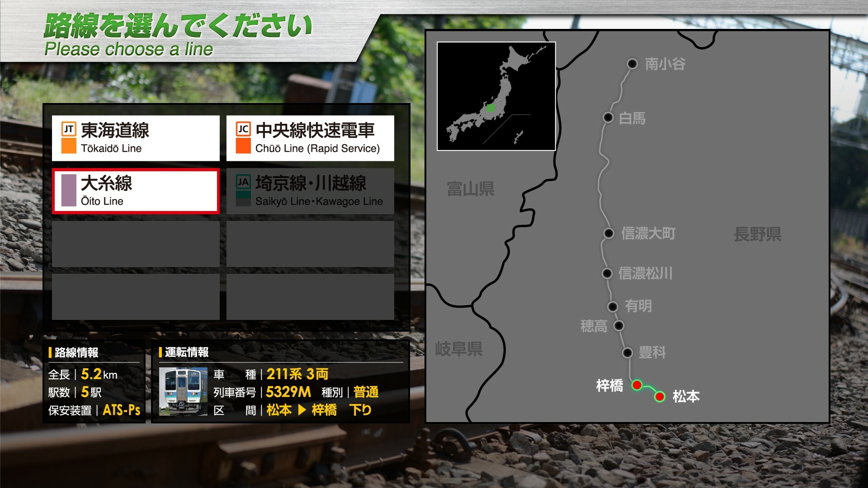Click the JC Chūō Line icon
This screenshot has height=488, width=868.
coord(243,128)
